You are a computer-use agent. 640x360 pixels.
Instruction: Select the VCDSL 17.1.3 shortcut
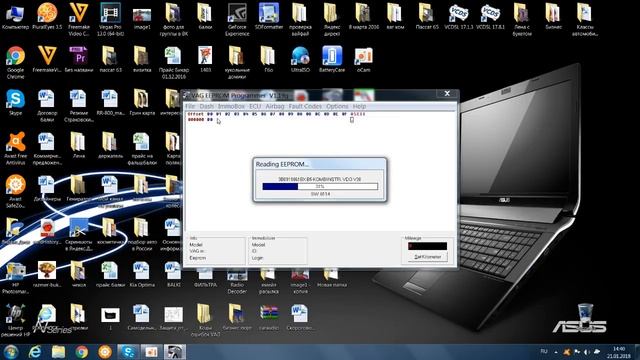[459, 16]
